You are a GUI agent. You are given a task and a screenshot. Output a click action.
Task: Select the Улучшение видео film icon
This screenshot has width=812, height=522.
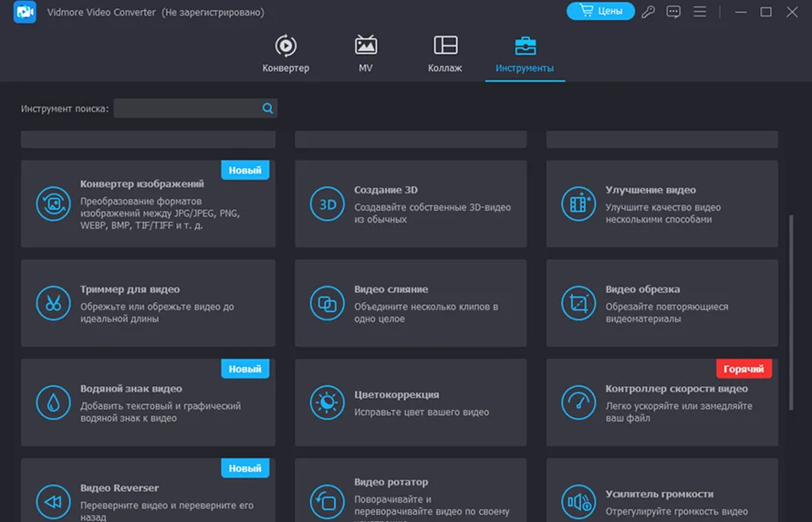coord(578,204)
